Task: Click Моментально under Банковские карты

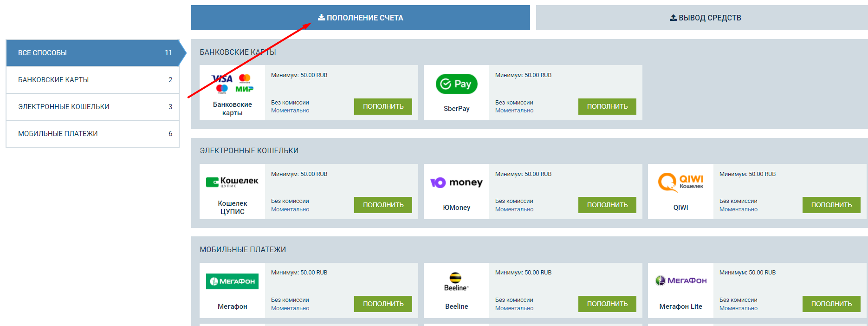Action: 290,111
